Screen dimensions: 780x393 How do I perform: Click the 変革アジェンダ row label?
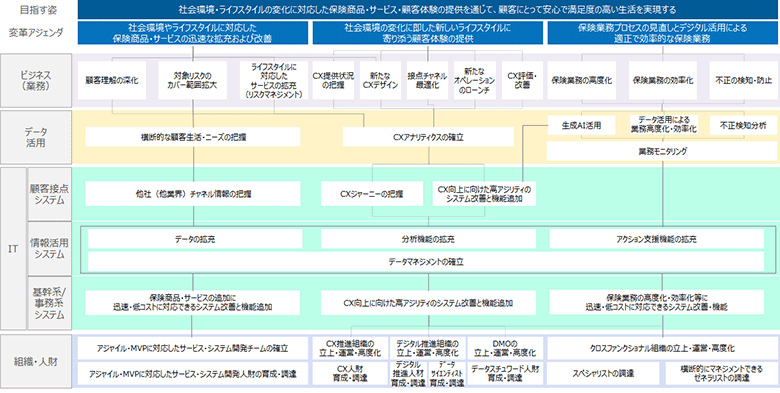click(x=36, y=33)
